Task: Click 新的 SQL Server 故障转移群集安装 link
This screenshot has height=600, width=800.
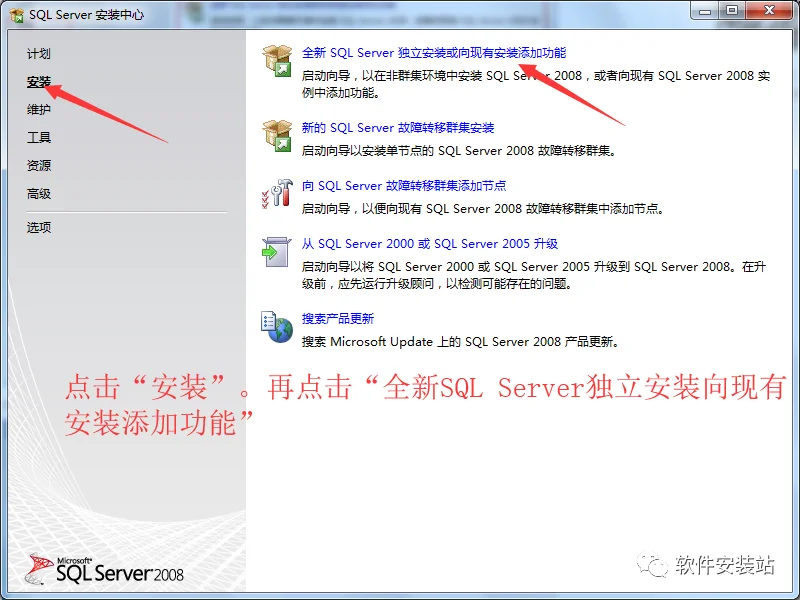Action: (x=398, y=128)
